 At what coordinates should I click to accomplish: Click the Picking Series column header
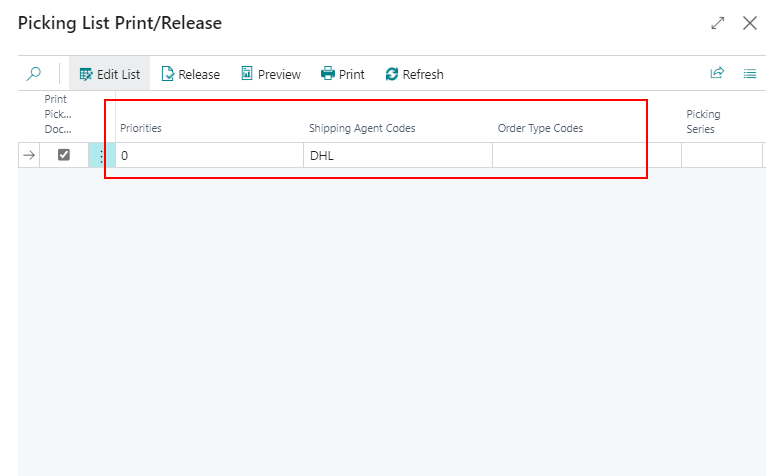[703, 121]
